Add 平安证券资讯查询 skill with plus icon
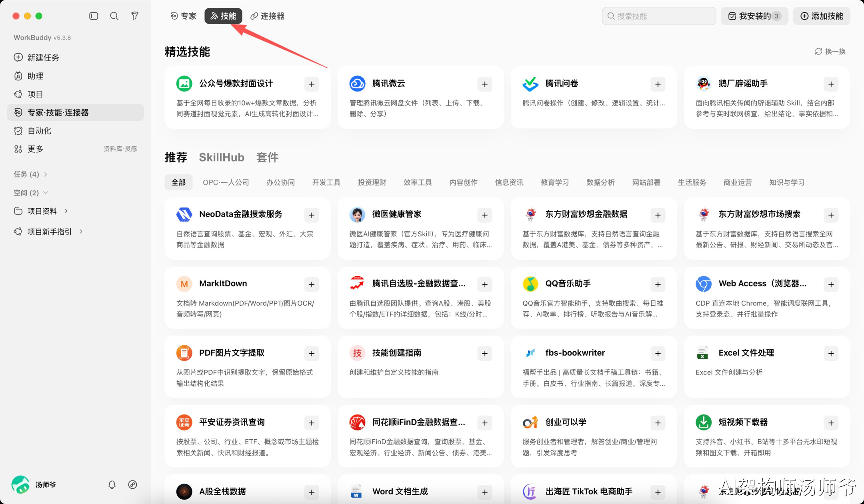This screenshot has height=504, width=864. [312, 423]
